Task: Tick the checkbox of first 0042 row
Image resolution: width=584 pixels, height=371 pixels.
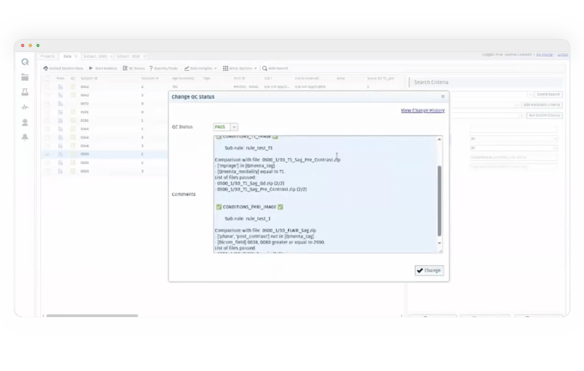Action: pos(47,86)
